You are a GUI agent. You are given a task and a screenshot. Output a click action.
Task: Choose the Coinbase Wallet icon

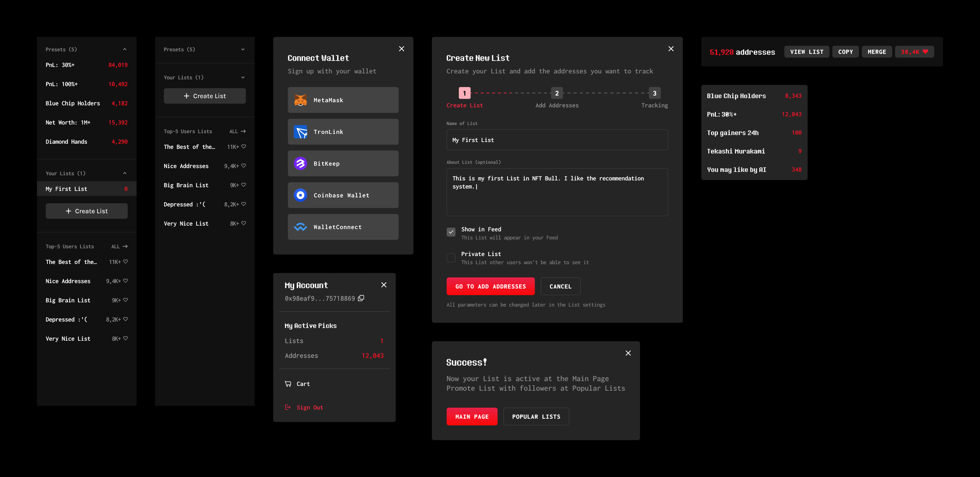click(300, 195)
